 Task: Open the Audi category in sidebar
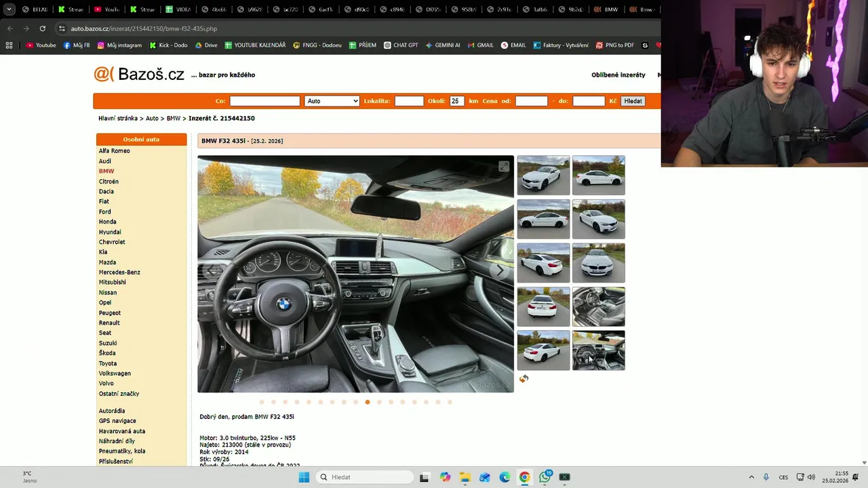[x=105, y=161]
